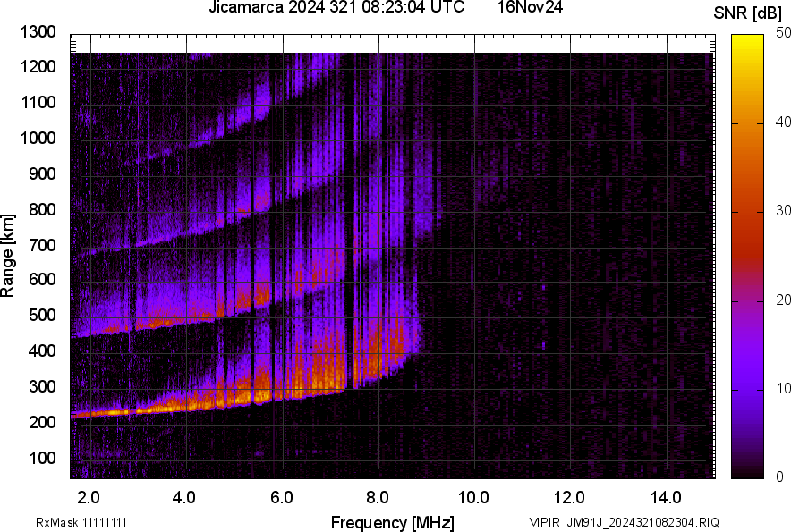Viewport: 791px width, 532px height.
Task: Click the 50 colorbar tick label
Action: [x=783, y=33]
